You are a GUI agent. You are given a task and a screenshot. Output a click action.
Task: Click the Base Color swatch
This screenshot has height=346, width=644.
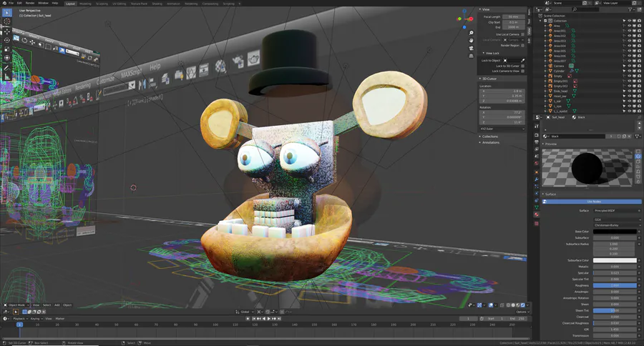(615, 232)
